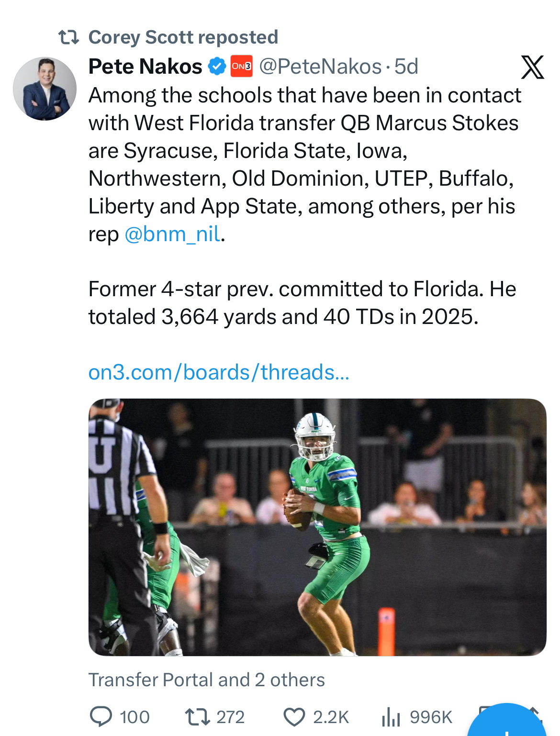This screenshot has height=736, width=560.
Task: Click the repost icon beside Corey Scott
Action: click(x=68, y=37)
